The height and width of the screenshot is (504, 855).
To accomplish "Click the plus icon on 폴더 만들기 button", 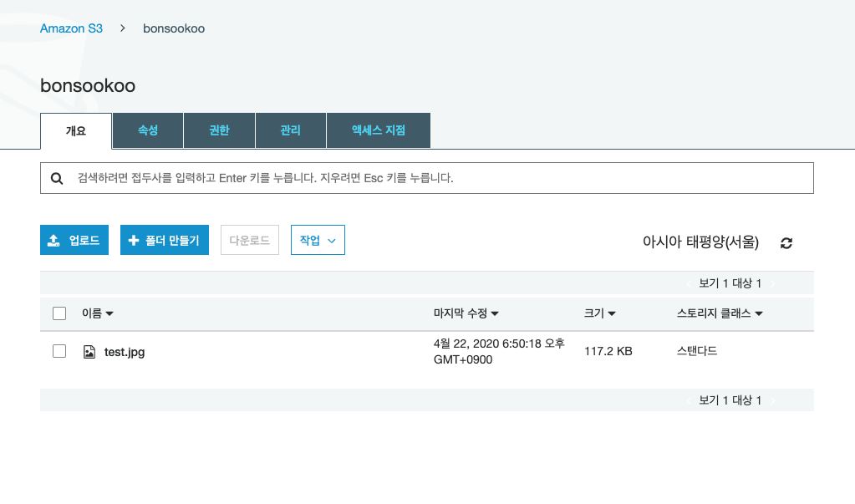I will tap(135, 239).
